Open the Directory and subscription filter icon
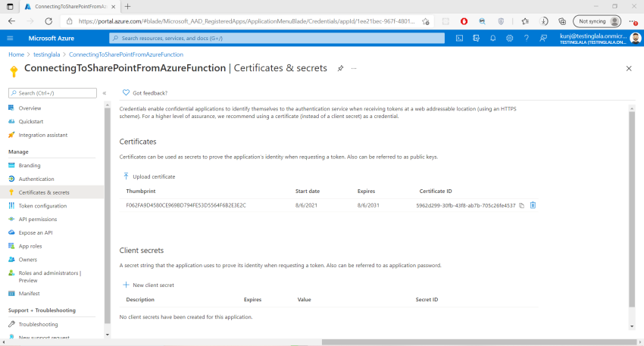644x346 pixels. coord(476,38)
